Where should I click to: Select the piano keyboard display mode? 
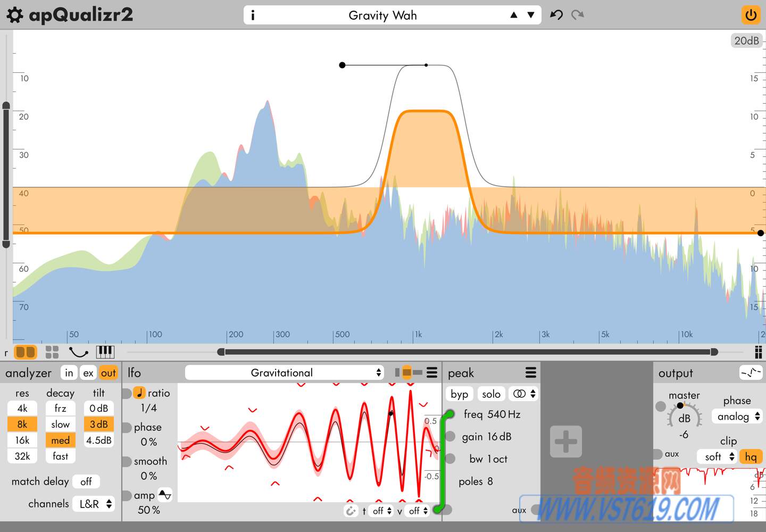104,352
